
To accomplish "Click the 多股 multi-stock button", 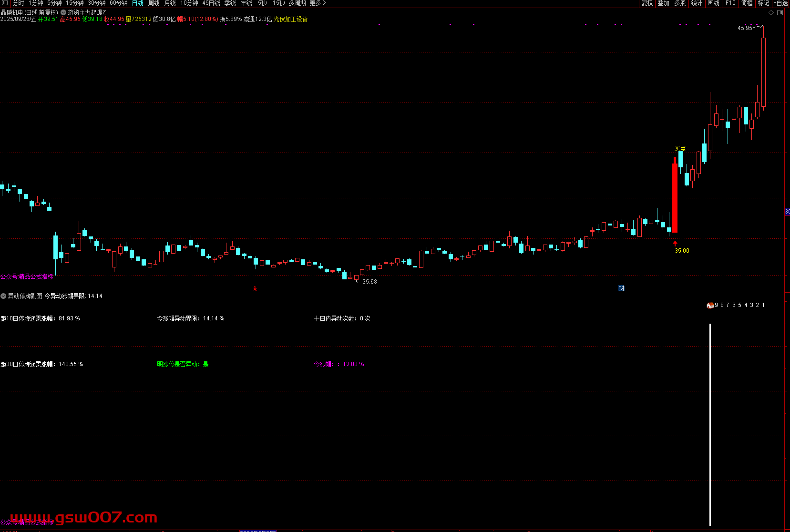I will click(x=680, y=3).
